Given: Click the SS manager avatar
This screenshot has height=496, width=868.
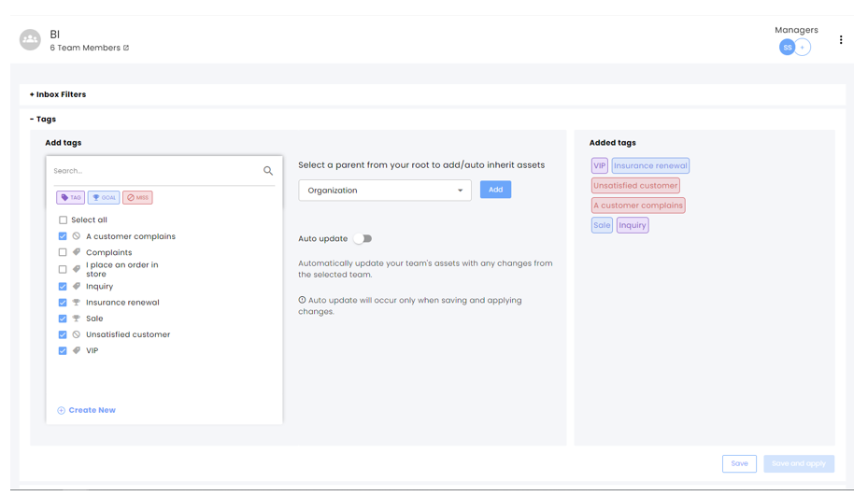Looking at the screenshot, I should click(x=787, y=47).
